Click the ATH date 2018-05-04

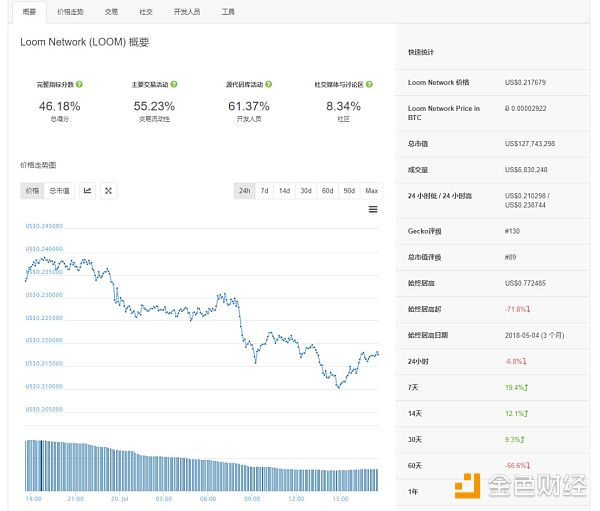pyautogui.click(x=534, y=335)
